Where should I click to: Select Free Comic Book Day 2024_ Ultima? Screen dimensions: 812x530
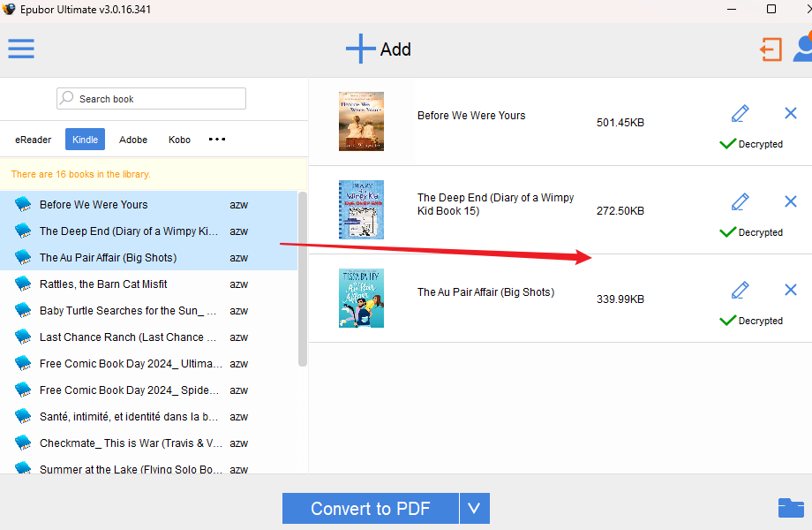coord(148,363)
